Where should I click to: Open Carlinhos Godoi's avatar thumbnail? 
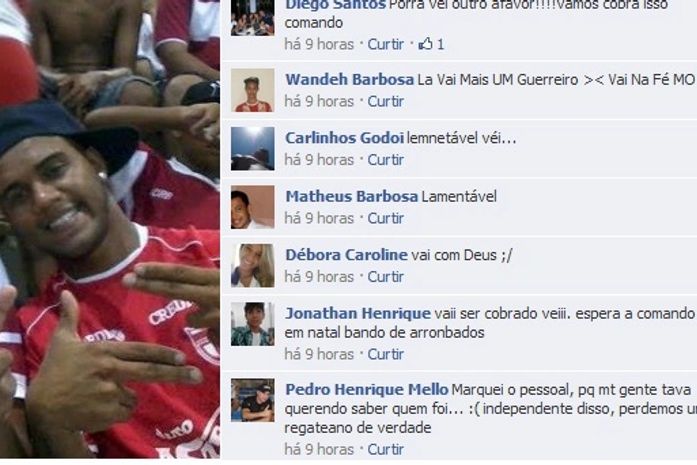tap(252, 148)
